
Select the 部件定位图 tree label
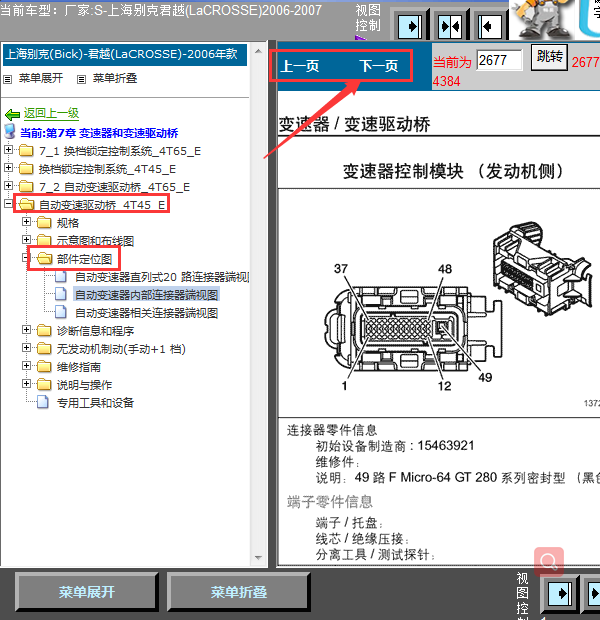pos(84,259)
